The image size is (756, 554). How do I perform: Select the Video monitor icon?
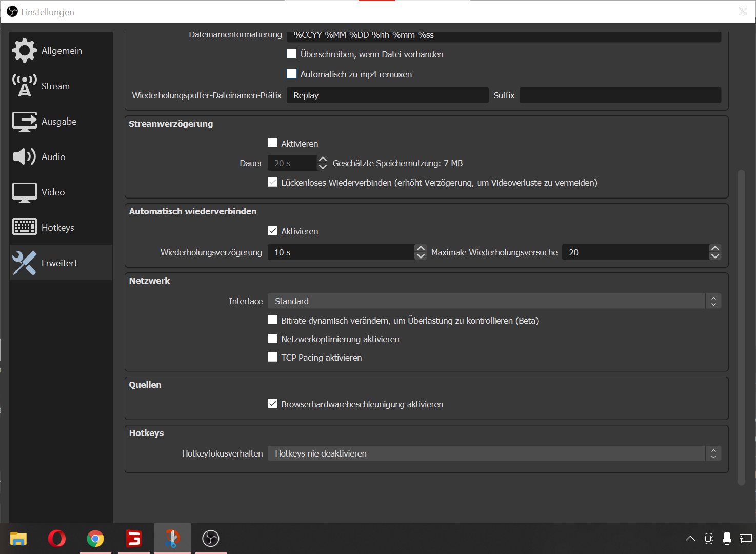click(x=25, y=192)
